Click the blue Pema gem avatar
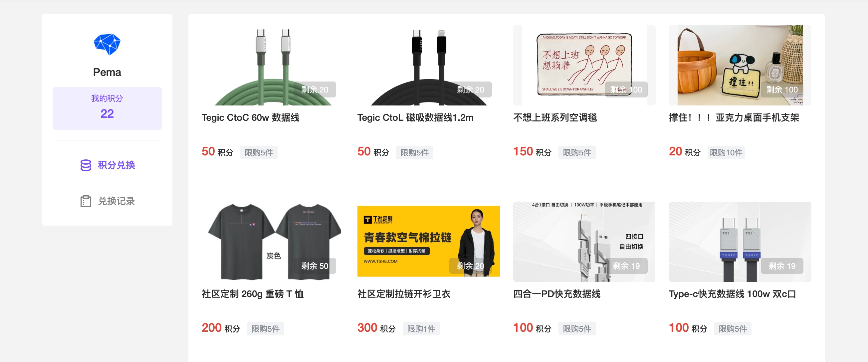This screenshot has height=362, width=868. tap(107, 44)
